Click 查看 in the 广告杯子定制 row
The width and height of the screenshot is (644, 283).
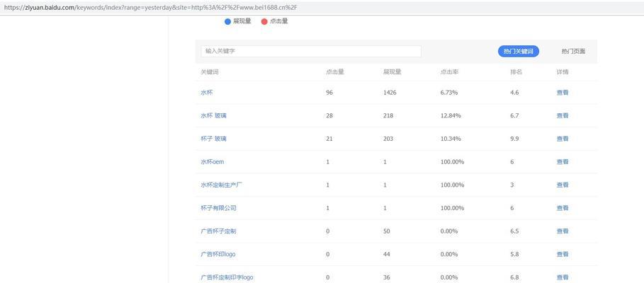click(x=563, y=231)
